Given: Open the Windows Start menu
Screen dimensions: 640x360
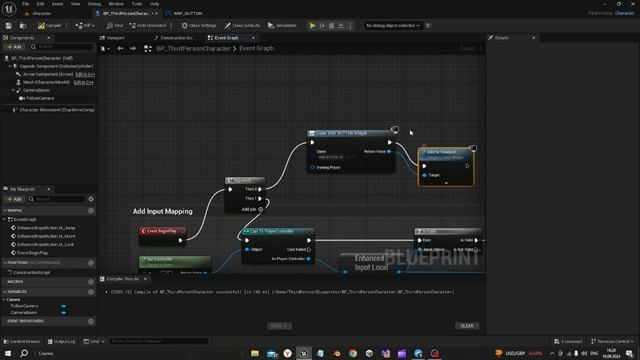Looking at the screenshot, I should point(8,353).
